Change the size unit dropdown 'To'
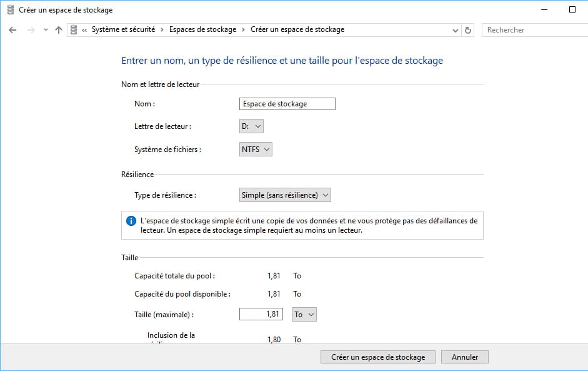Viewport: 588px width, 371px height. point(304,314)
